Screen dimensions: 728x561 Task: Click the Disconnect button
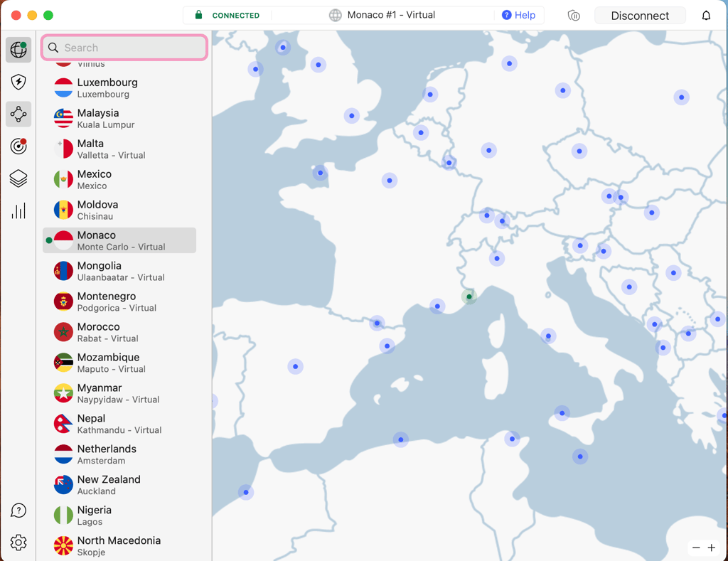point(640,16)
